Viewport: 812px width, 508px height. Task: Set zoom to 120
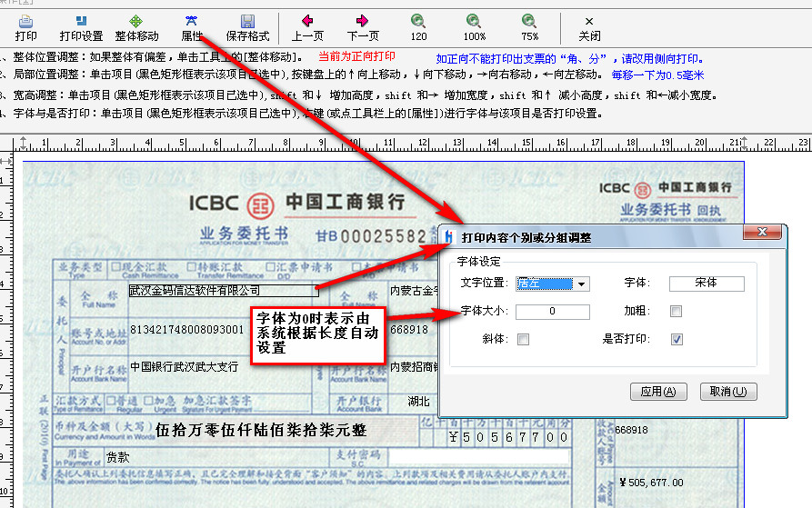(x=418, y=28)
